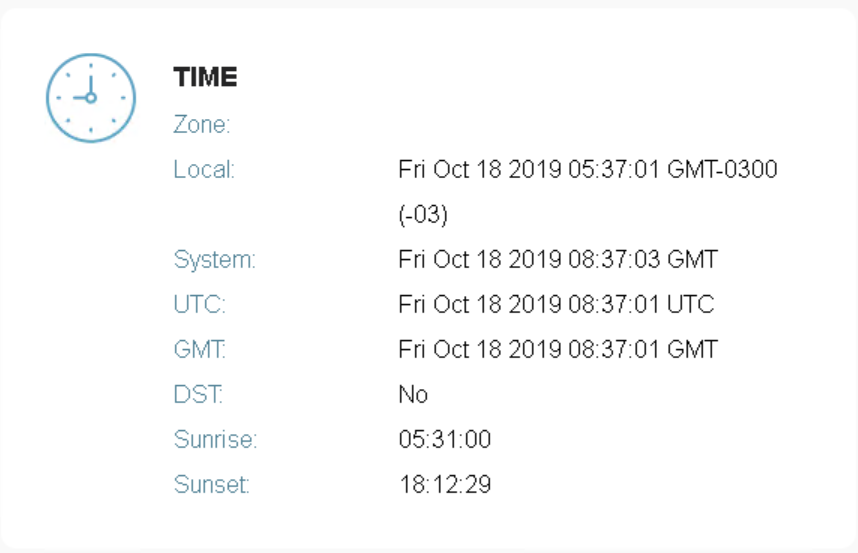Click the Sunset time 18:12:29

click(445, 486)
